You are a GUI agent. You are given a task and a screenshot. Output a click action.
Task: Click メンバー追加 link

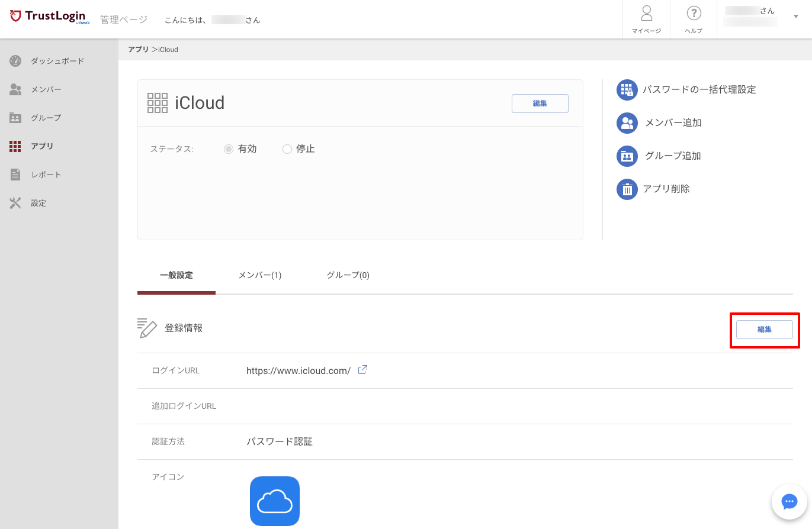pos(673,123)
